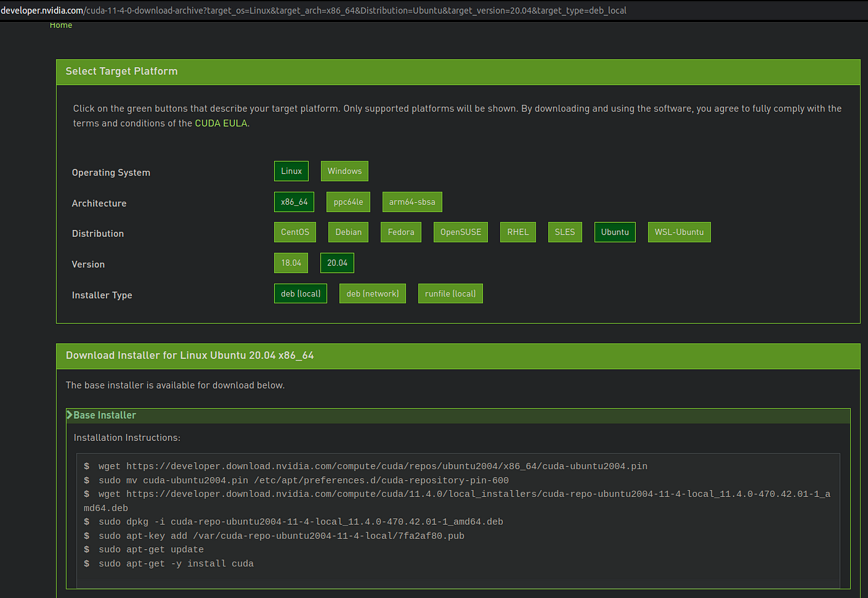
Task: Select the Ubuntu distribution button
Action: click(615, 233)
